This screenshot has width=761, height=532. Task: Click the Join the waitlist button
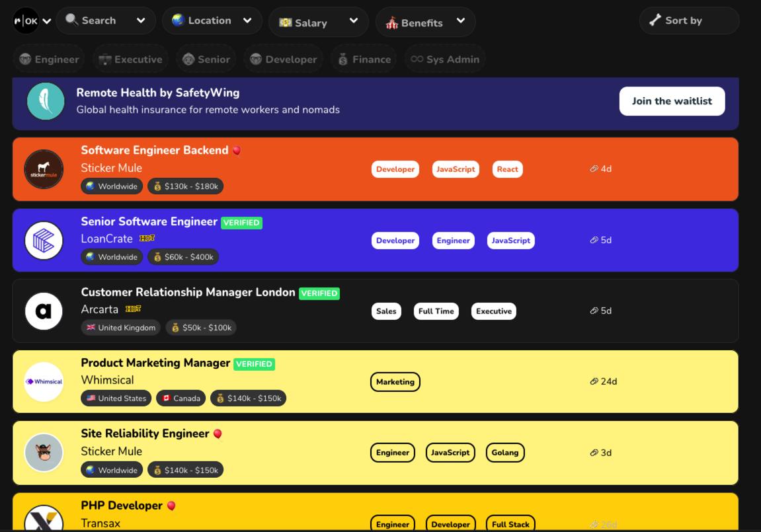point(672,101)
